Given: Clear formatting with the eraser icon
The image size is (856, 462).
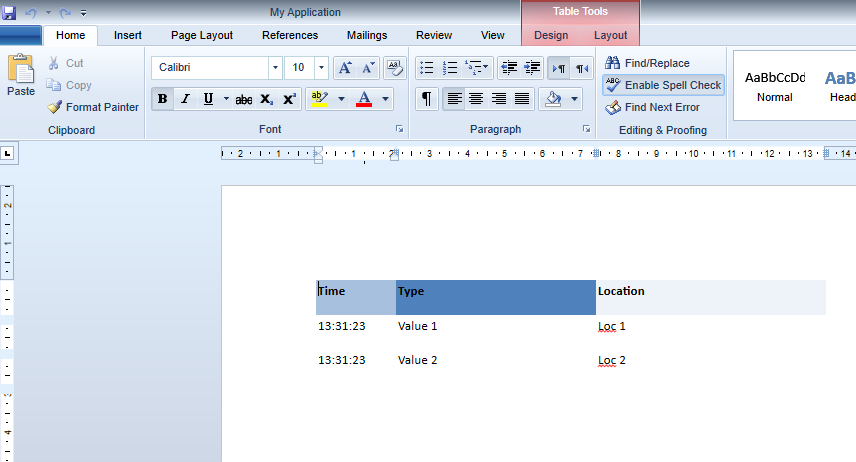Looking at the screenshot, I should [394, 68].
